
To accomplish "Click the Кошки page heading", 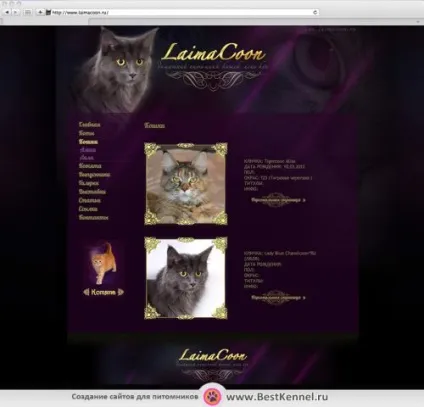I will coord(155,126).
